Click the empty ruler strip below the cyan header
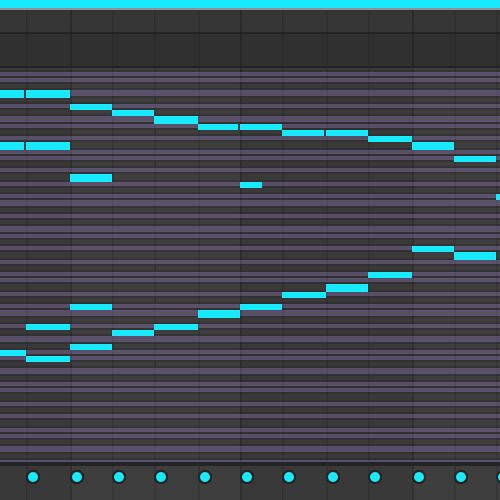 tap(250, 21)
